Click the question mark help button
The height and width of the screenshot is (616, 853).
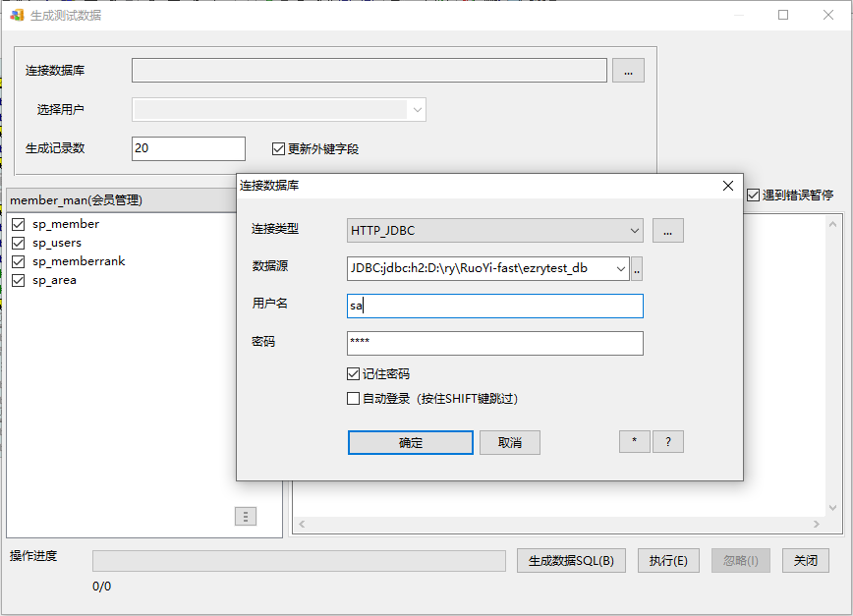[x=668, y=442]
